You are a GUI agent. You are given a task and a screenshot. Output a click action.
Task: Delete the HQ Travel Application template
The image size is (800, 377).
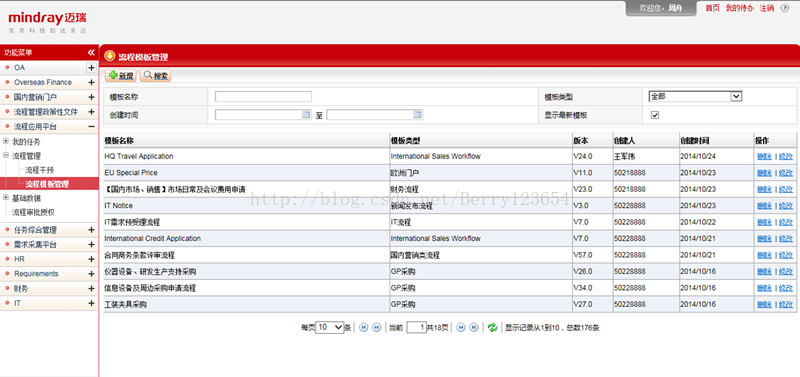[x=764, y=157]
